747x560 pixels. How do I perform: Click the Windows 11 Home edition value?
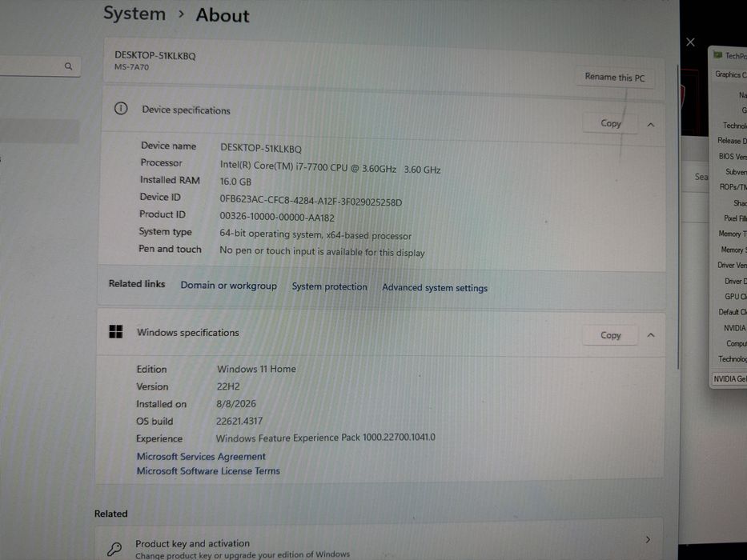[x=256, y=369]
